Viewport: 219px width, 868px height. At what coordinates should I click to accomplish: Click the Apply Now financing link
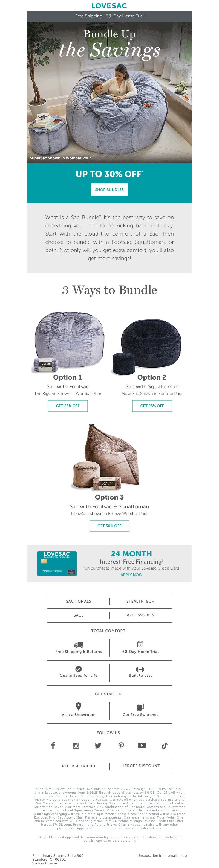(131, 575)
